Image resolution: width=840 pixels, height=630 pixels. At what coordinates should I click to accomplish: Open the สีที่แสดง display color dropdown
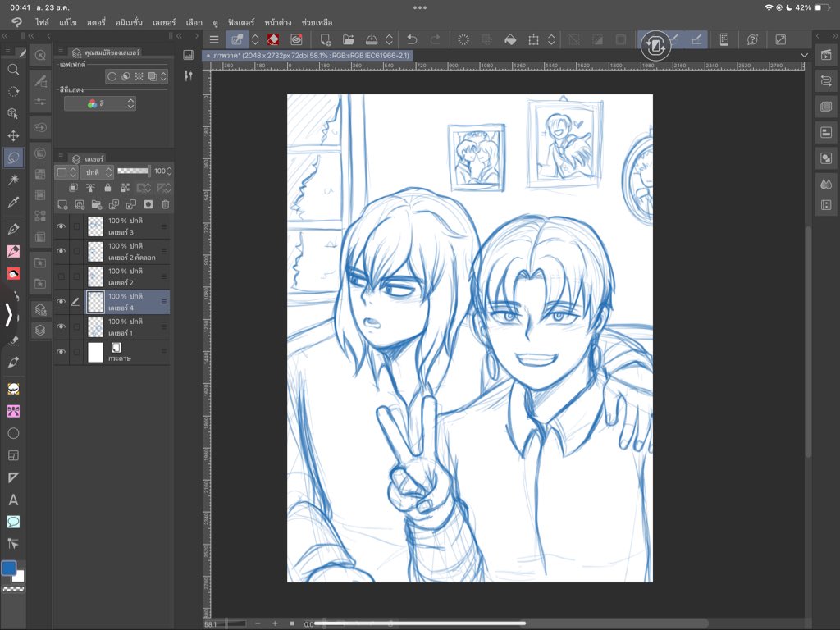point(100,104)
